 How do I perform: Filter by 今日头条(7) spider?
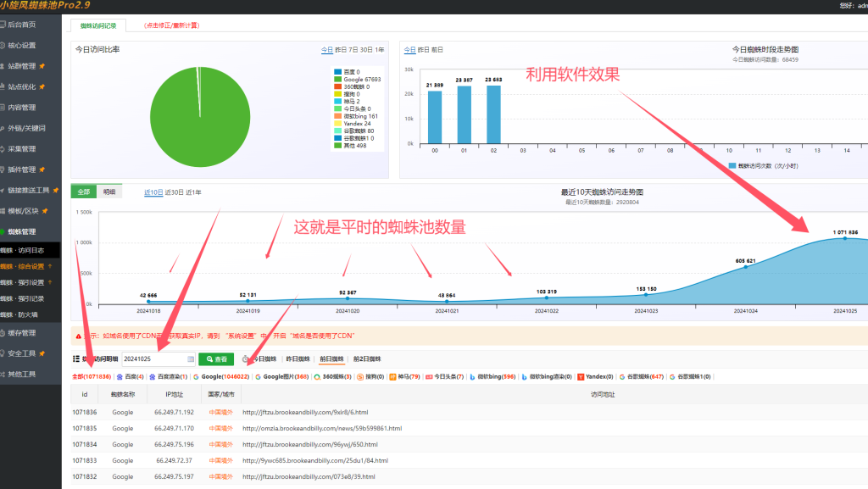coord(444,376)
